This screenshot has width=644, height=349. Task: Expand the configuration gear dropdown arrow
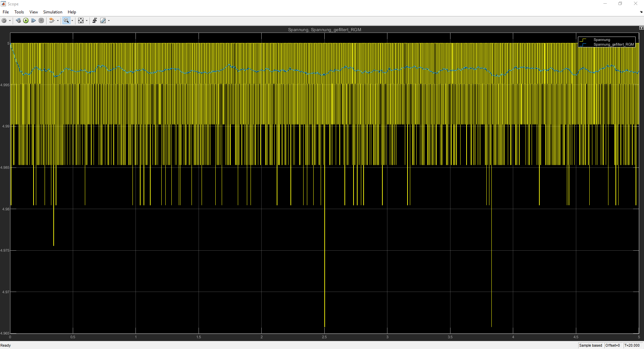(x=10, y=21)
